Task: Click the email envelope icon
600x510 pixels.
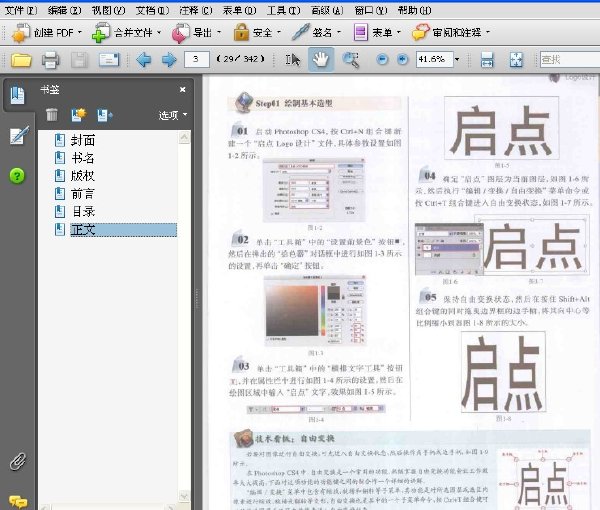Action: pos(109,60)
